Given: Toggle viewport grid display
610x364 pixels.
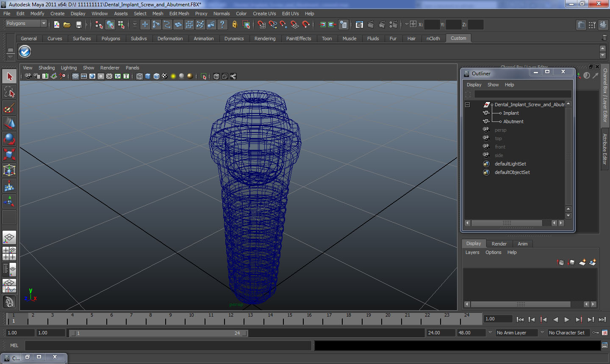Looking at the screenshot, I should click(x=75, y=76).
